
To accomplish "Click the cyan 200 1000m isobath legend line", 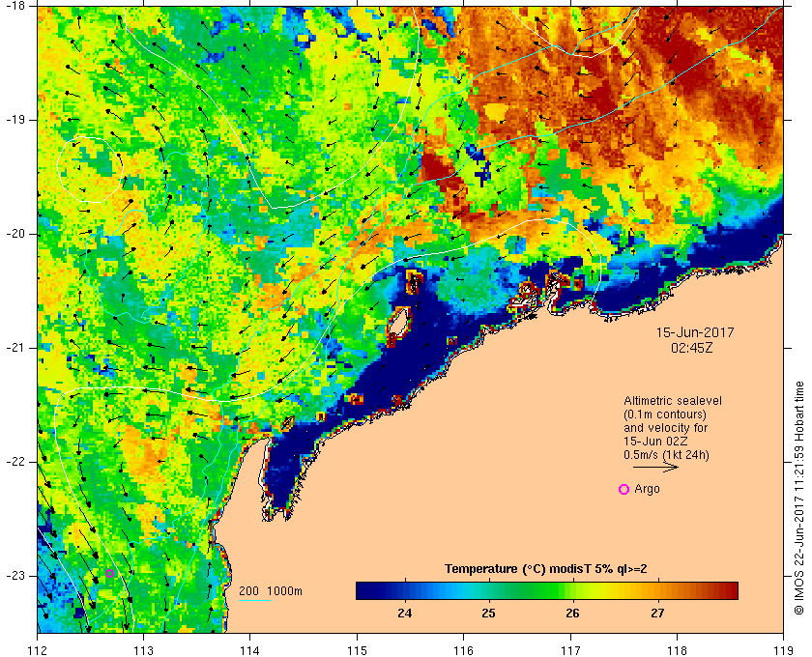I will click(x=255, y=601).
